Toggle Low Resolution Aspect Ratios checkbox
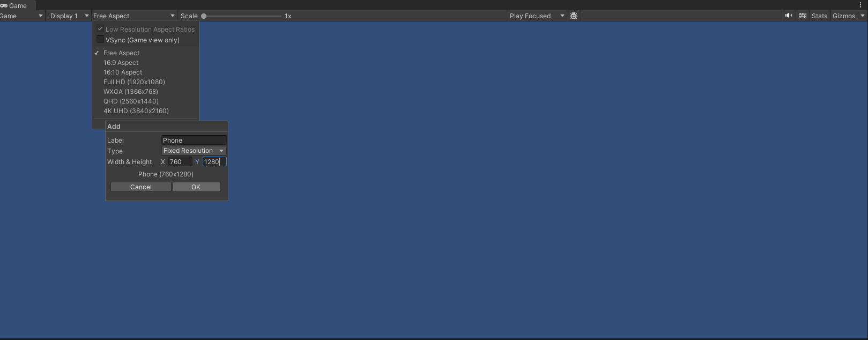The width and height of the screenshot is (868, 340). click(x=100, y=29)
